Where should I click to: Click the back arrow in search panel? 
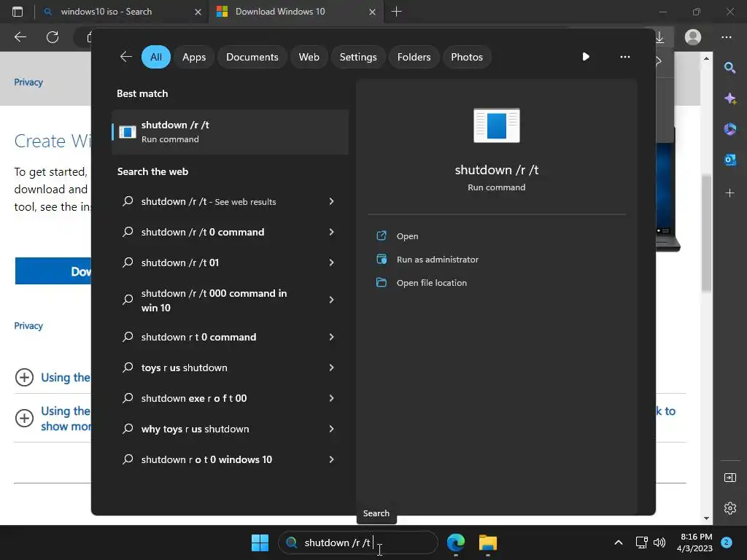click(x=125, y=57)
